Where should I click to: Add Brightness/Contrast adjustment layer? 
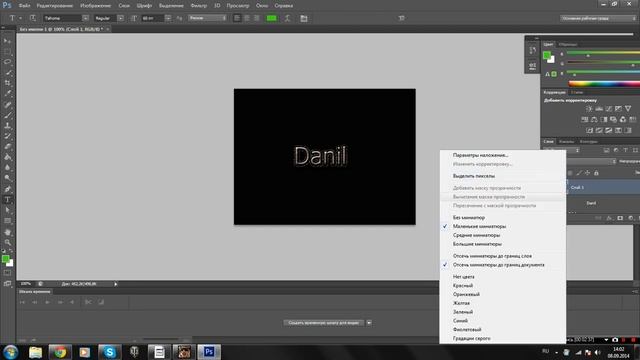click(589, 109)
